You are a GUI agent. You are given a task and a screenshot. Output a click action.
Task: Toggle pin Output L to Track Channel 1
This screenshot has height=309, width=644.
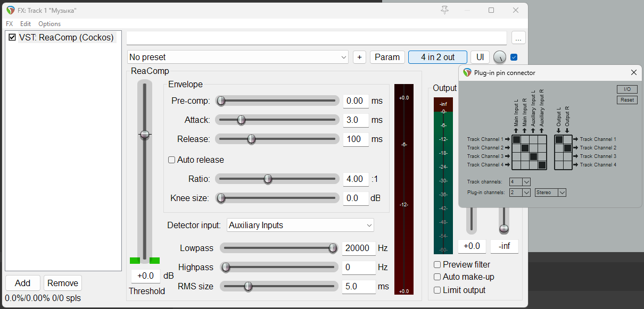click(x=559, y=139)
